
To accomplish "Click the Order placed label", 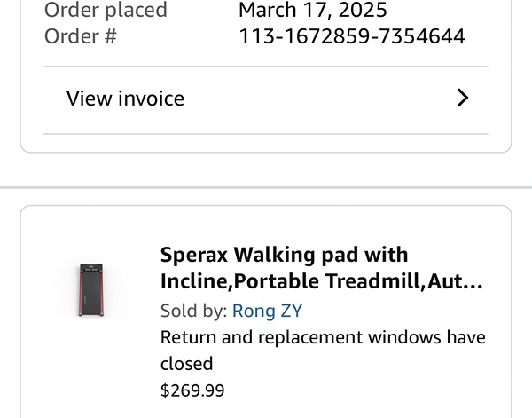I will 106,11.
